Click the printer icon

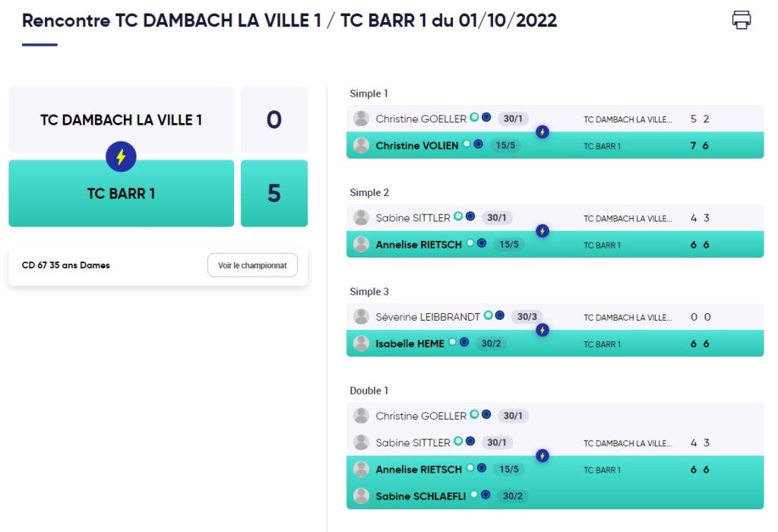point(742,20)
